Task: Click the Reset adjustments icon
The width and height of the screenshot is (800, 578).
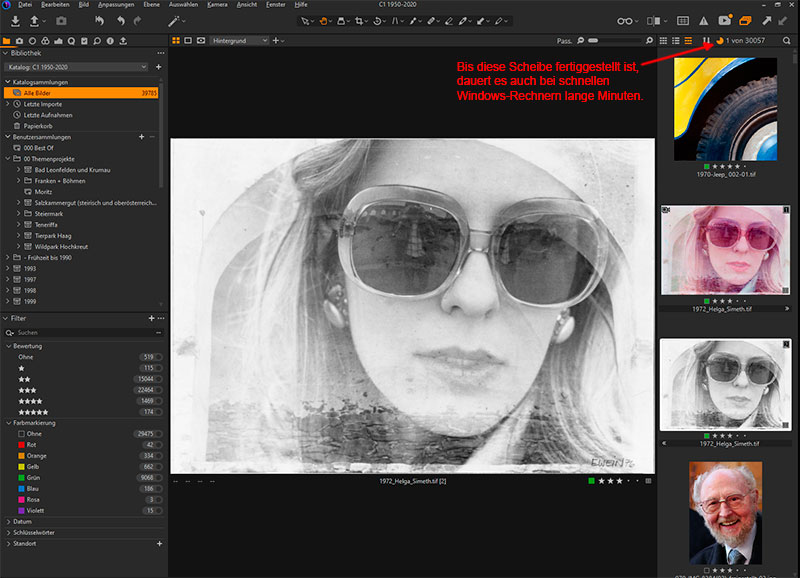Action: point(99,21)
